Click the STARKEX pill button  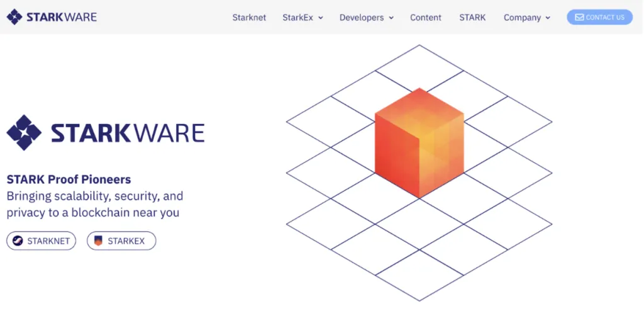pyautogui.click(x=121, y=241)
